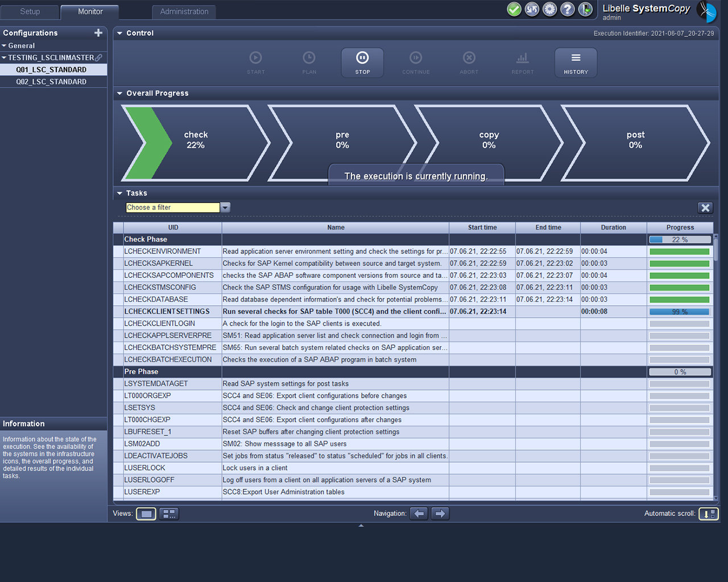Open the Administration tab
The image size is (728, 582).
tap(184, 11)
